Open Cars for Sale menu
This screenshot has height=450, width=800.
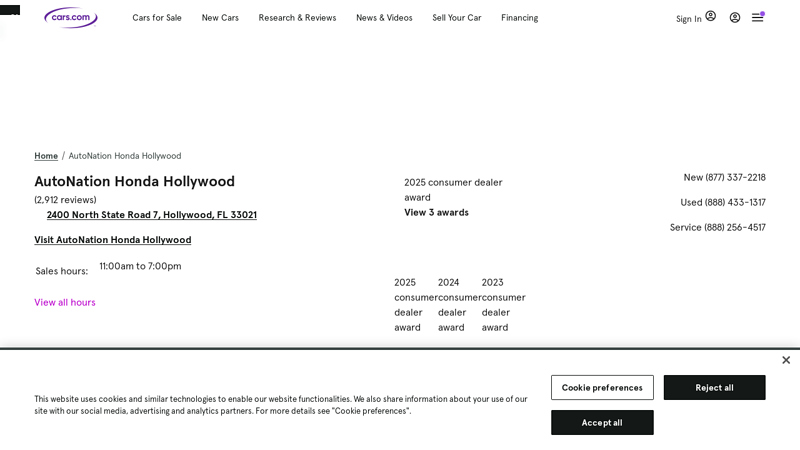pyautogui.click(x=157, y=18)
